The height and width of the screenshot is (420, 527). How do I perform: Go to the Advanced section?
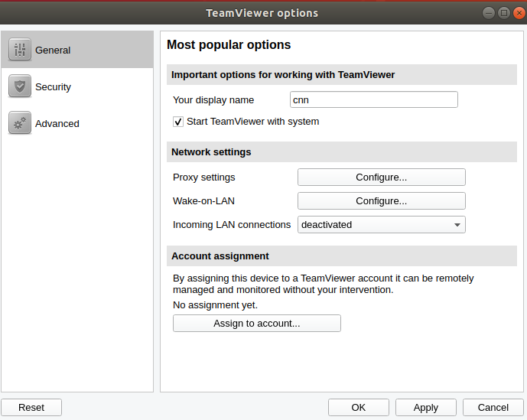coord(77,123)
